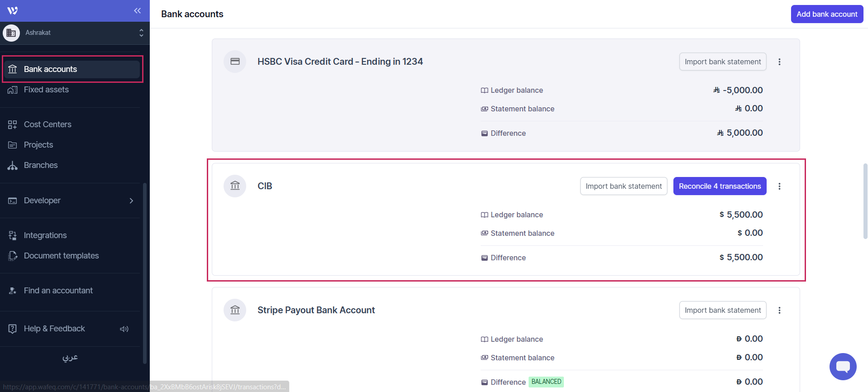Viewport: 868px width, 392px height.
Task: Import bank statement for Stripe Payout account
Action: click(723, 310)
